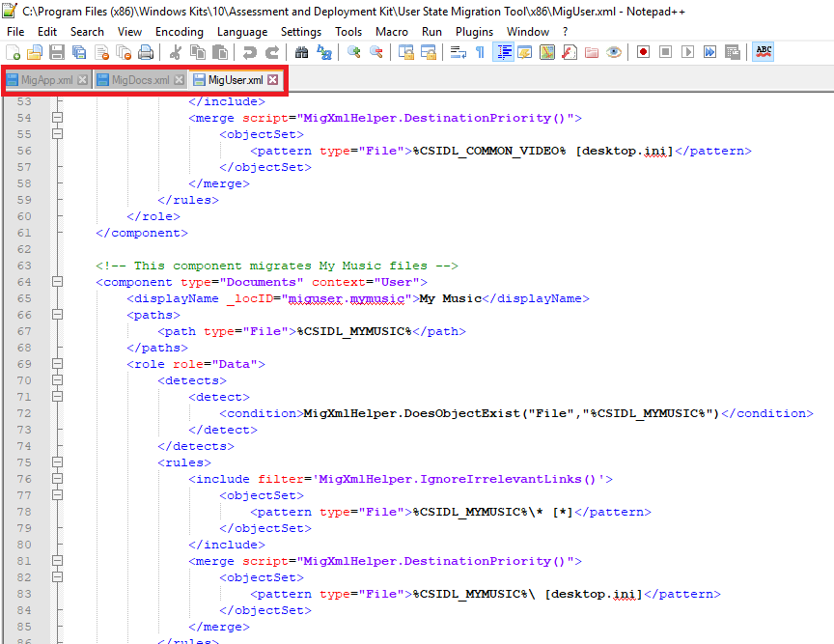The width and height of the screenshot is (834, 644).
Task: Open the Settings menu
Action: click(301, 32)
